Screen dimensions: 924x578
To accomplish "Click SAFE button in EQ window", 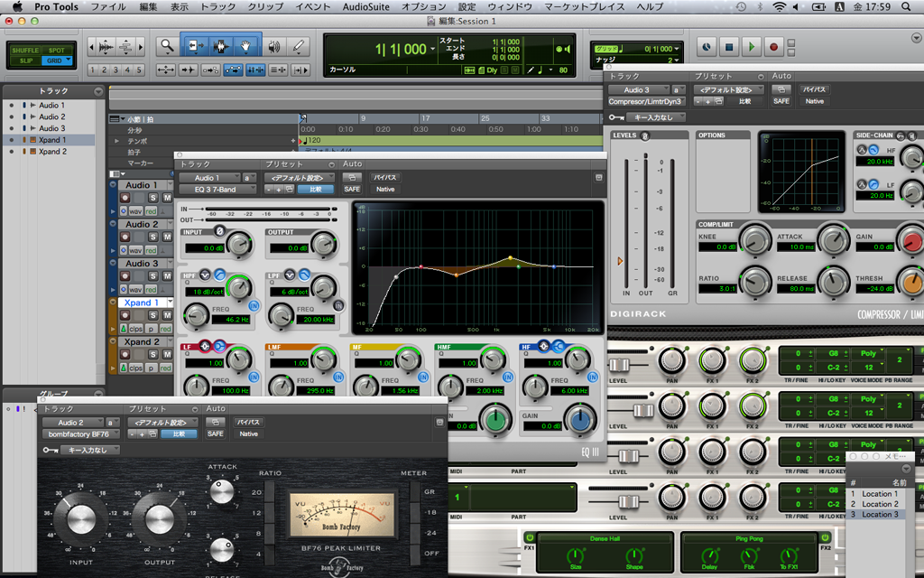I will point(352,190).
